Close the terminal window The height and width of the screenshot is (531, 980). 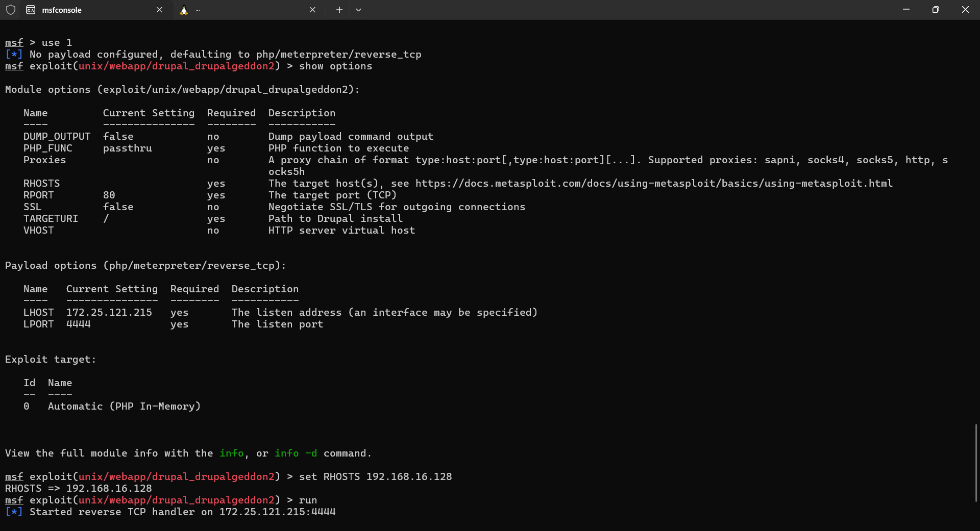pos(965,10)
